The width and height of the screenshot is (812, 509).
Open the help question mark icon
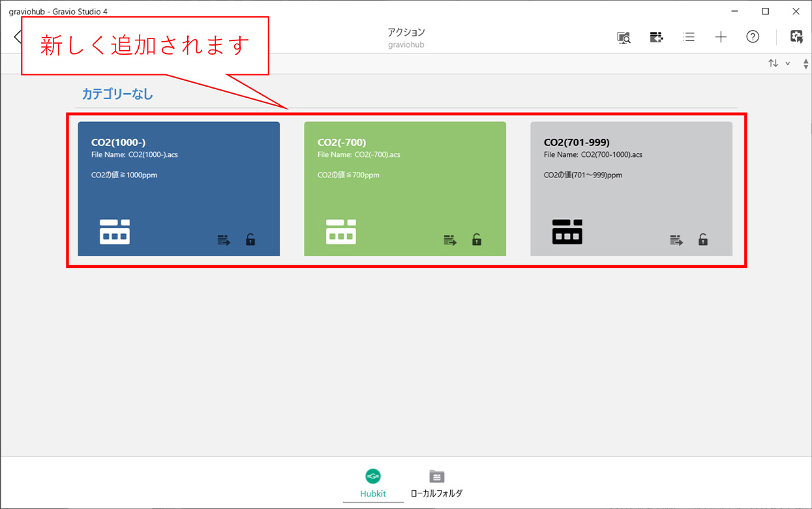tap(753, 37)
